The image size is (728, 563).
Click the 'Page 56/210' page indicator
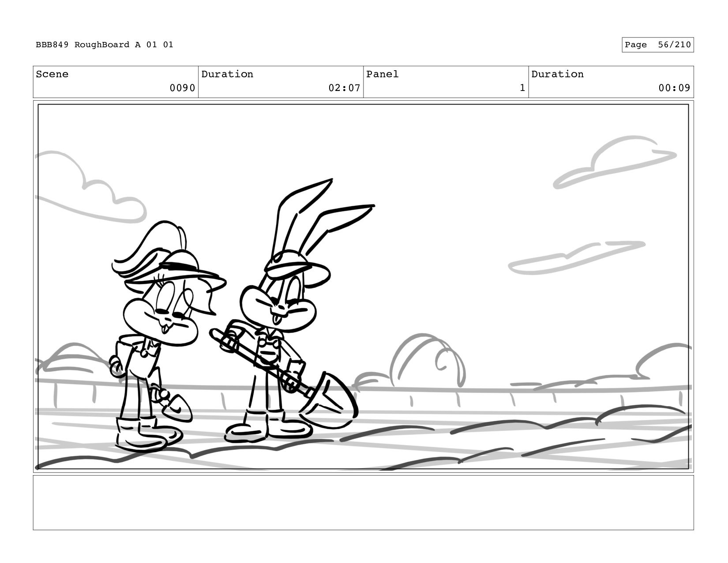click(x=657, y=45)
